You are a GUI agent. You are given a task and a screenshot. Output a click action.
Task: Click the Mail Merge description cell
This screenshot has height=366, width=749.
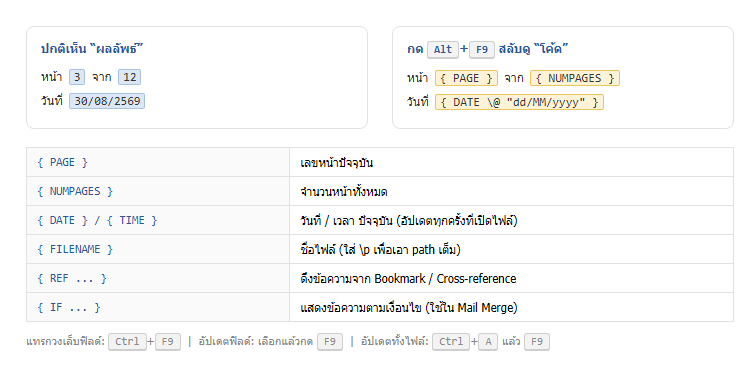[x=511, y=308]
